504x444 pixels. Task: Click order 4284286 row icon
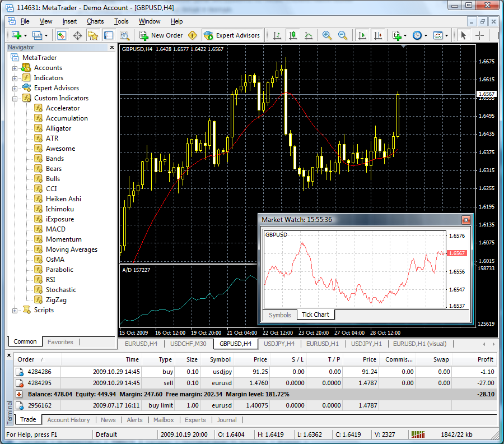click(x=20, y=372)
